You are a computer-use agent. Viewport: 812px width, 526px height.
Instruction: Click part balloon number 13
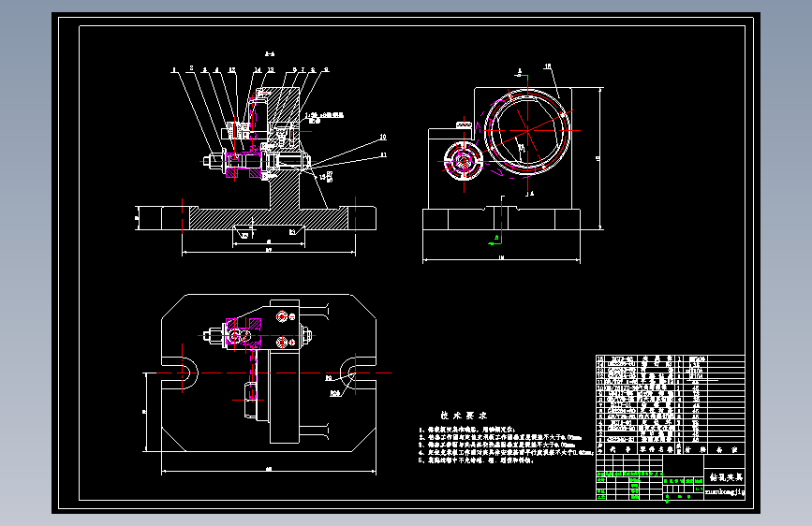pyautogui.click(x=271, y=70)
